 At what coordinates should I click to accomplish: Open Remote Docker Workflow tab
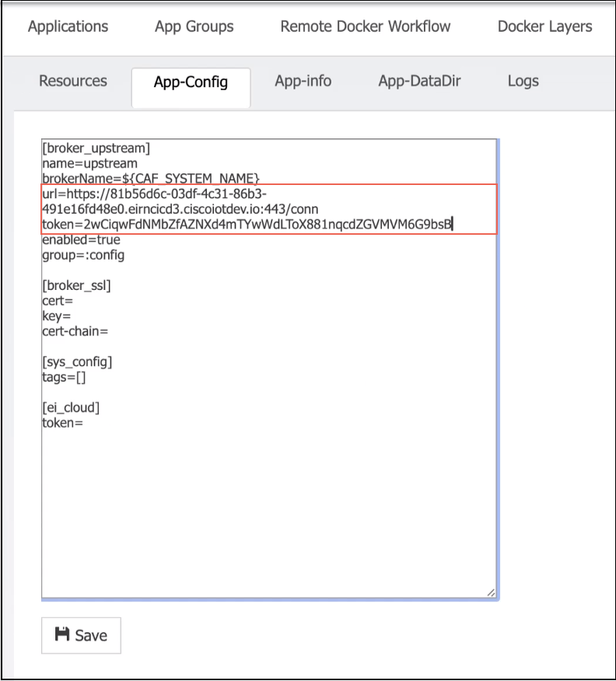tap(366, 26)
